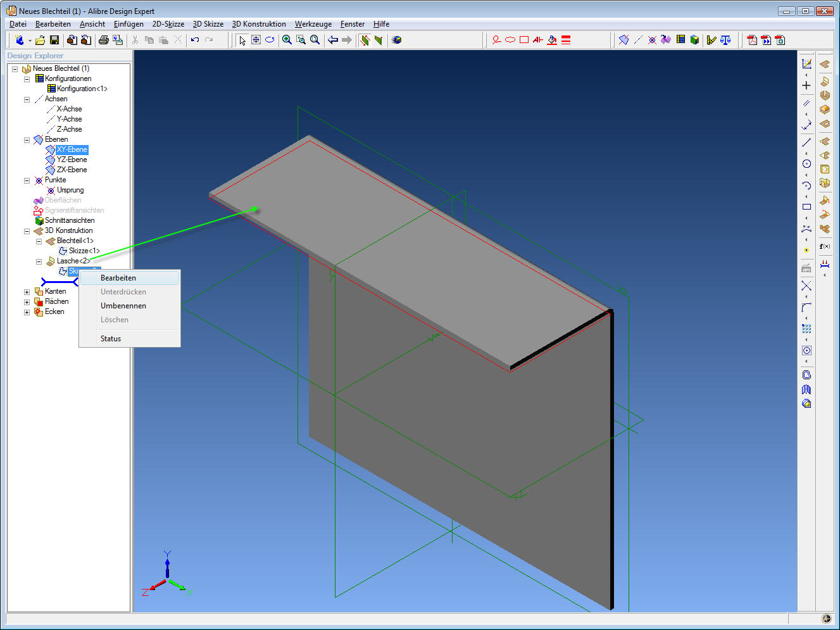The width and height of the screenshot is (840, 630).
Task: Collapse the Ebenen tree node
Action: tap(27, 140)
